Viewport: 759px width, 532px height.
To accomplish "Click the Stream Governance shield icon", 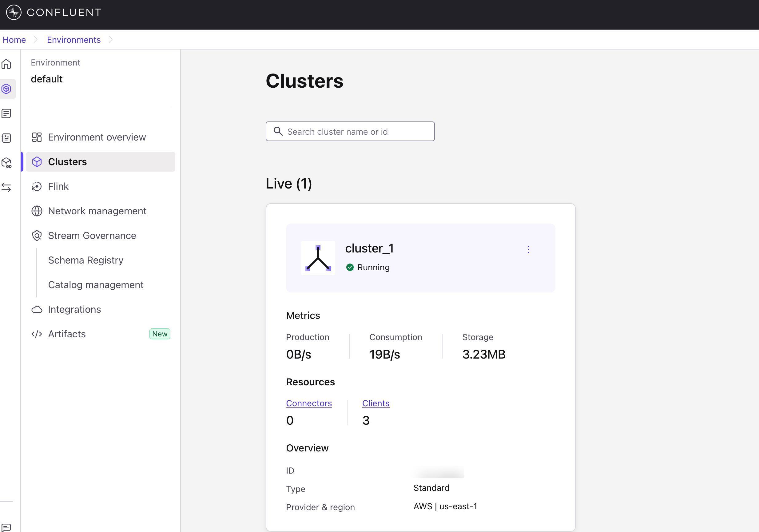I will click(x=37, y=236).
